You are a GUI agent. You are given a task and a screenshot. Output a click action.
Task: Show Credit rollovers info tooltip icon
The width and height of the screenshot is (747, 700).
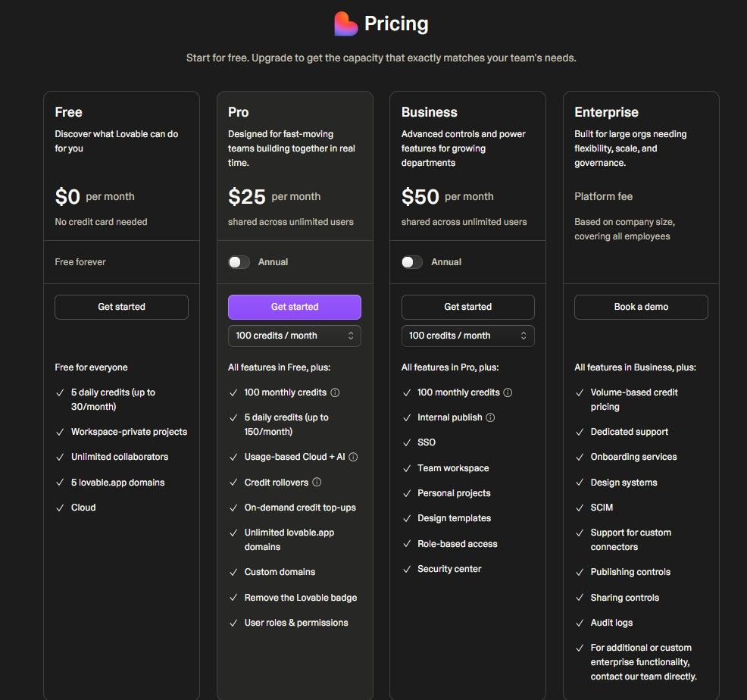[x=317, y=483]
